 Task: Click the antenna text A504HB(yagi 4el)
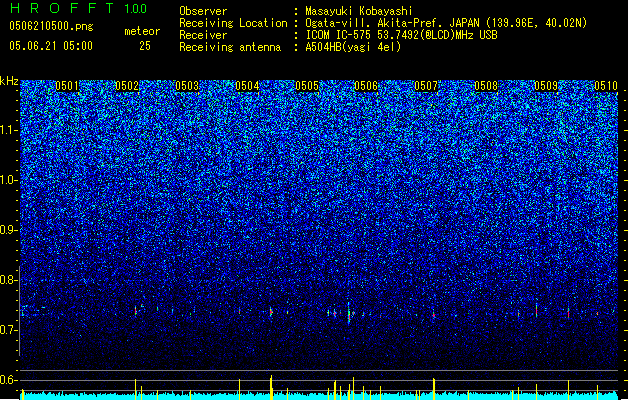353,47
